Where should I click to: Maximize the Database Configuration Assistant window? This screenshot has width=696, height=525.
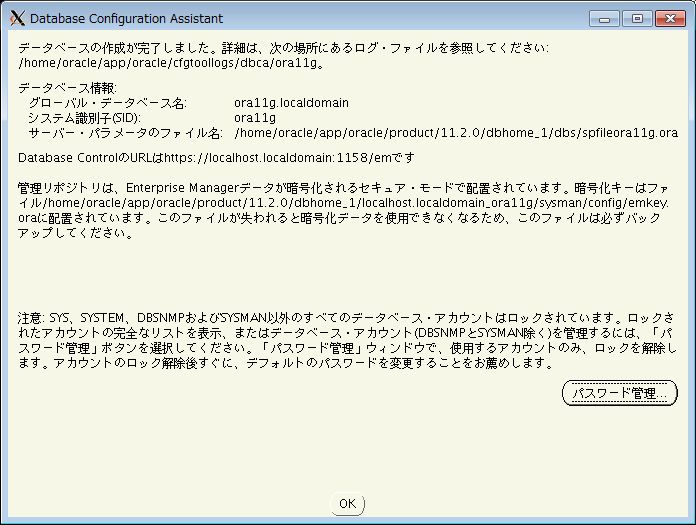(x=637, y=19)
